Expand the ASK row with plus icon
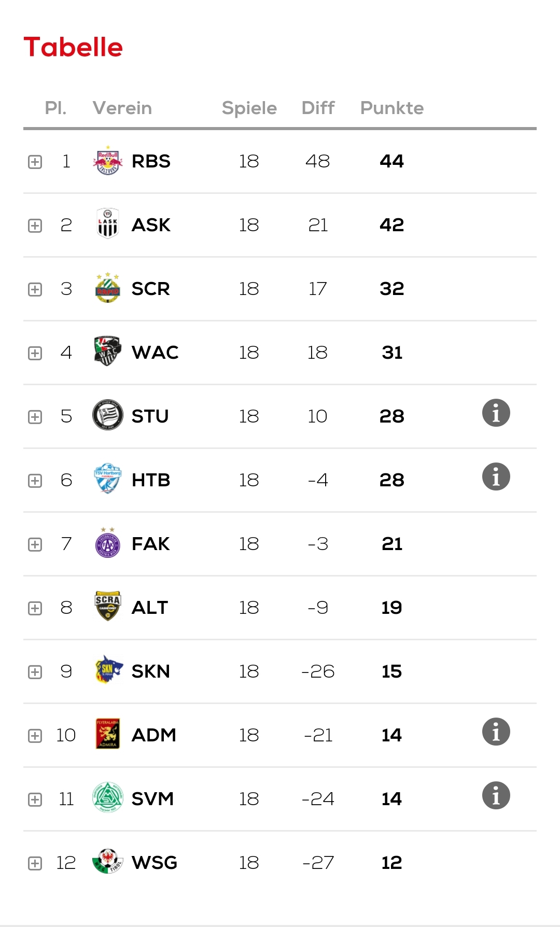Image resolution: width=560 pixels, height=927 pixels. (35, 226)
